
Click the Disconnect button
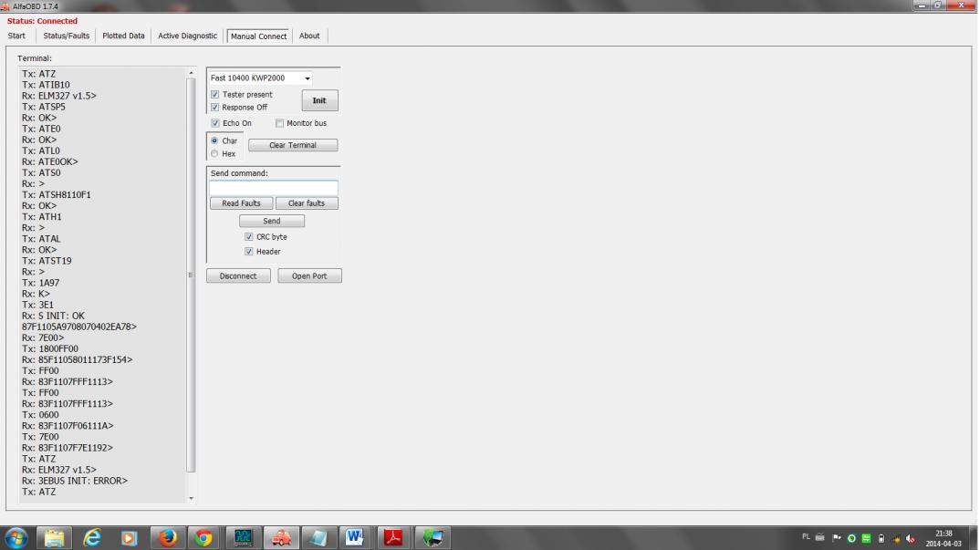point(238,275)
